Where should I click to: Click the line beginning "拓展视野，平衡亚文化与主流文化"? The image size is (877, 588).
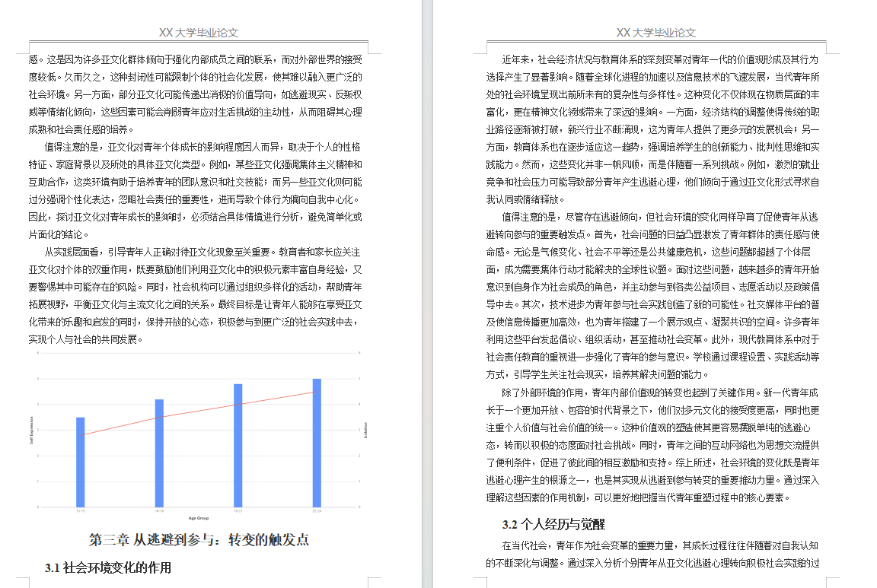click(x=195, y=304)
